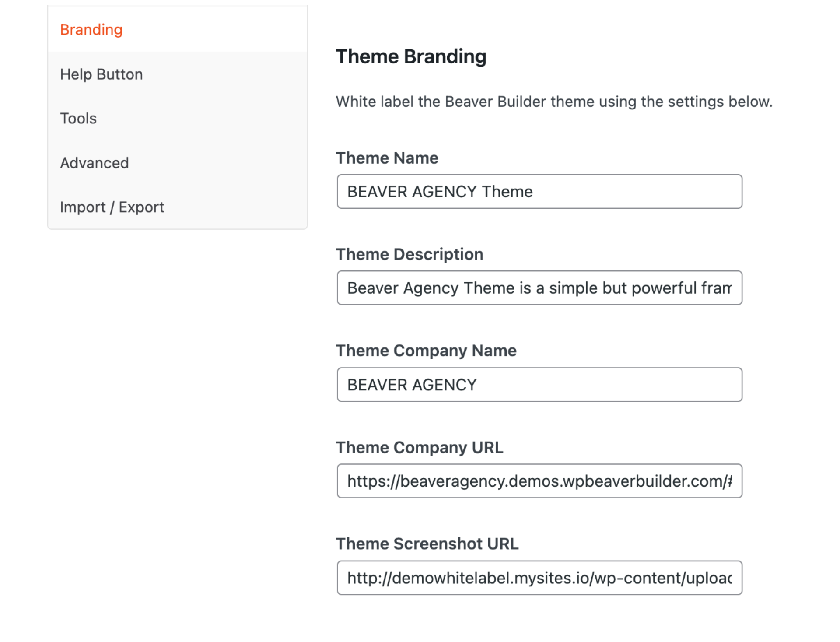This screenshot has width=840, height=642.
Task: Open the Branding settings tab
Action: [91, 30]
